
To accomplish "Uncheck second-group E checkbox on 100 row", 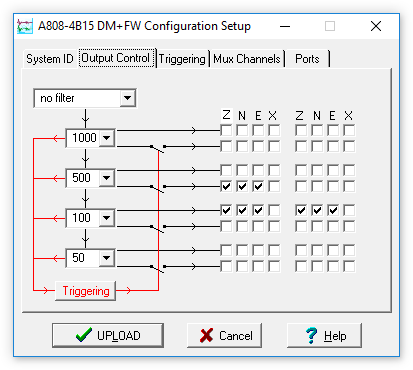I will [x=333, y=210].
